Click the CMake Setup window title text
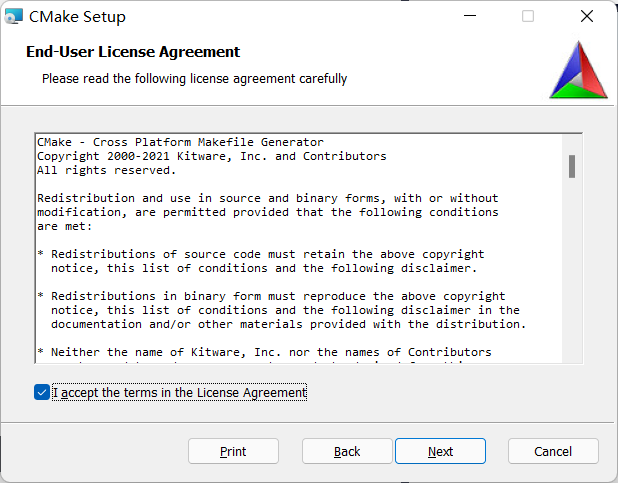Image resolution: width=618 pixels, height=483 pixels. [78, 17]
